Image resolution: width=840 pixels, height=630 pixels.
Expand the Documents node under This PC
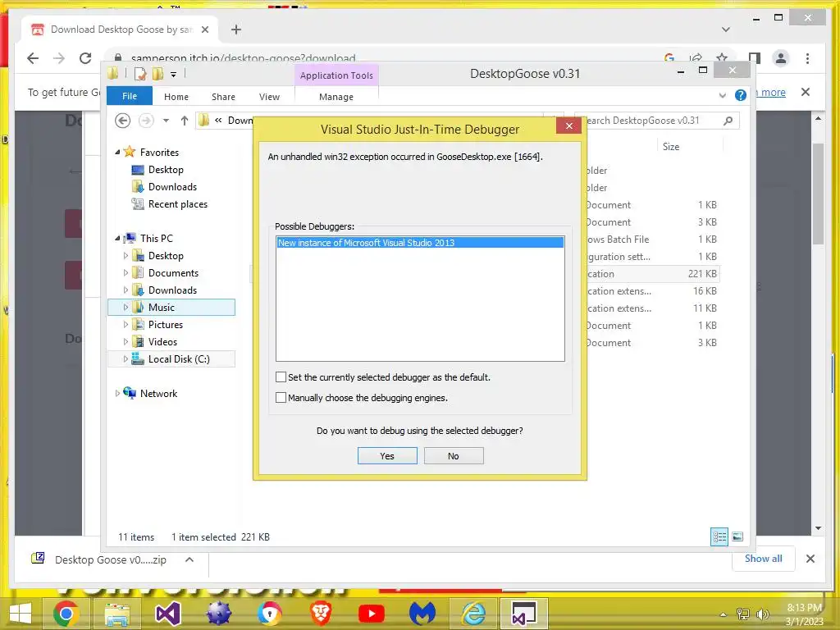click(126, 272)
